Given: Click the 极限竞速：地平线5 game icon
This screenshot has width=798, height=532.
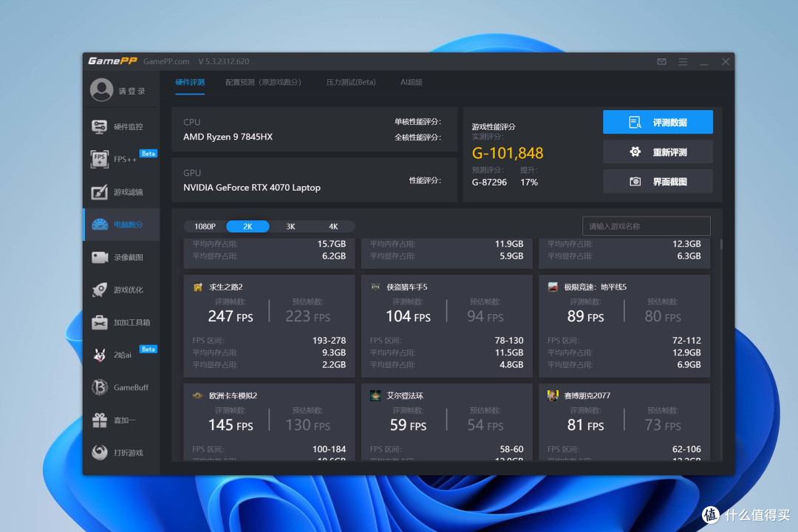Looking at the screenshot, I should click(x=553, y=287).
